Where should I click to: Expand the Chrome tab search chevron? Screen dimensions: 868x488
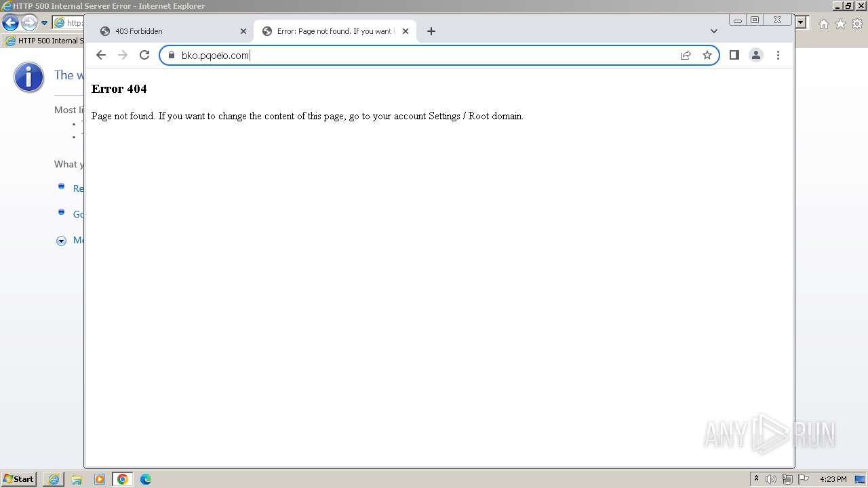click(x=714, y=31)
